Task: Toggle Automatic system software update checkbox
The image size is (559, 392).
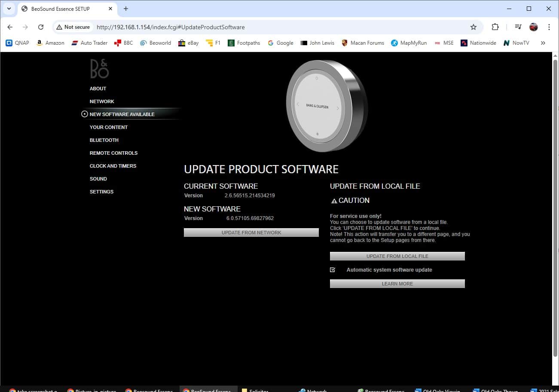Action: point(333,270)
